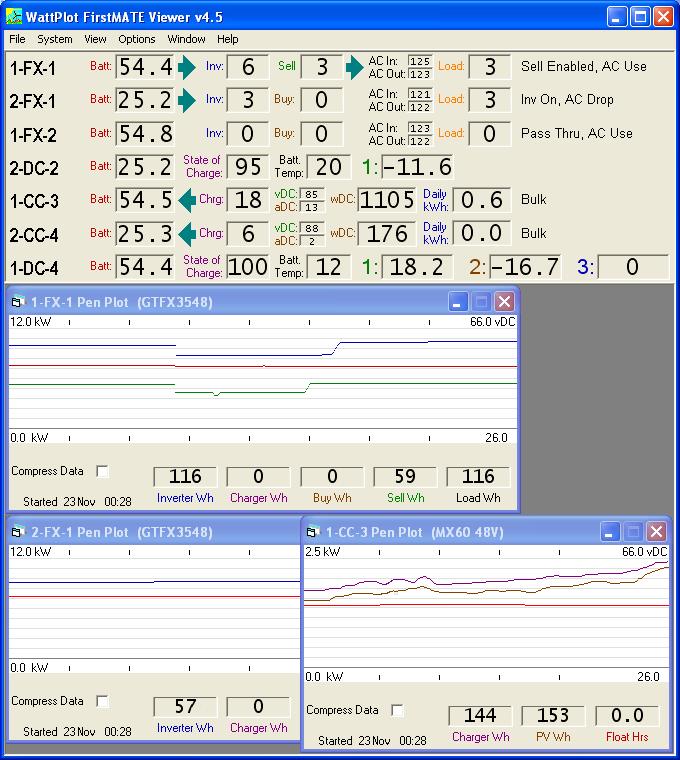Enable Compress Data in 2-FX-1 Pen Plot
This screenshot has width=680, height=760.
click(102, 701)
